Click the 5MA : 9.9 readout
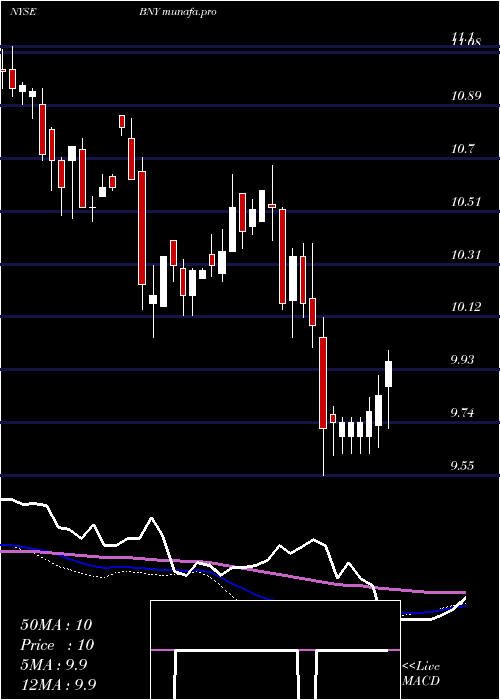The image size is (500, 700). tap(54, 665)
